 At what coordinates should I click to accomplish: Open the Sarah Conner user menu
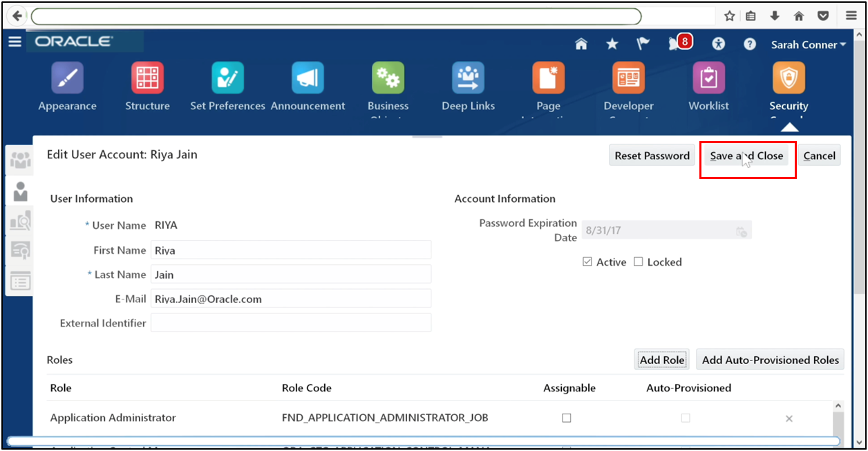tap(807, 44)
